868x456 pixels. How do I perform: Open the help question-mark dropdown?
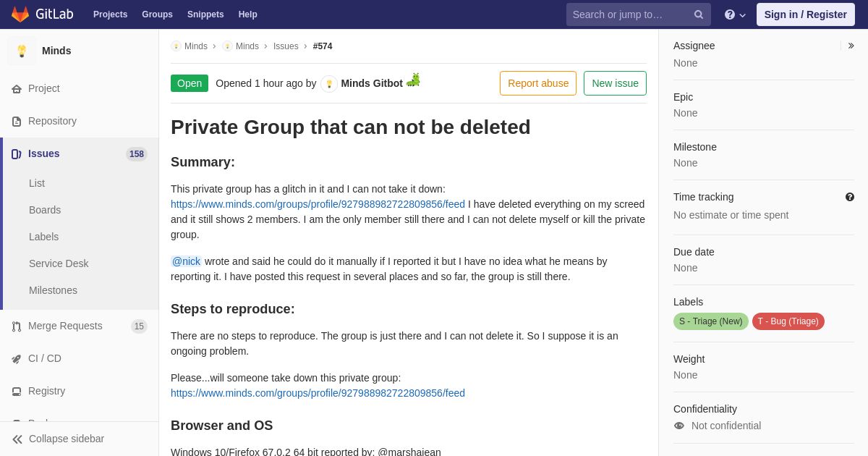click(735, 14)
